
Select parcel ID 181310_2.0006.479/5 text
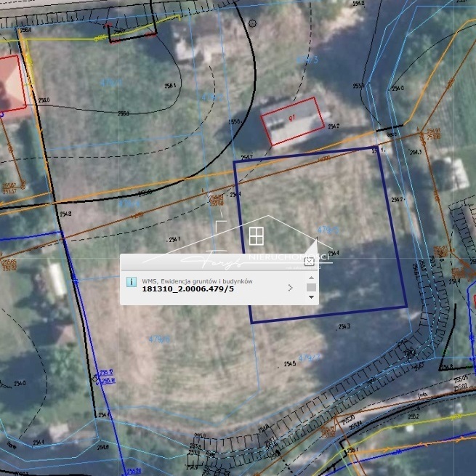188,289
